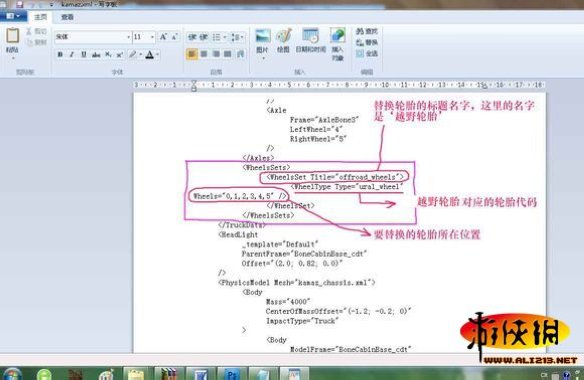Insert a Paint drawing
584x380 pixels.
click(x=283, y=41)
